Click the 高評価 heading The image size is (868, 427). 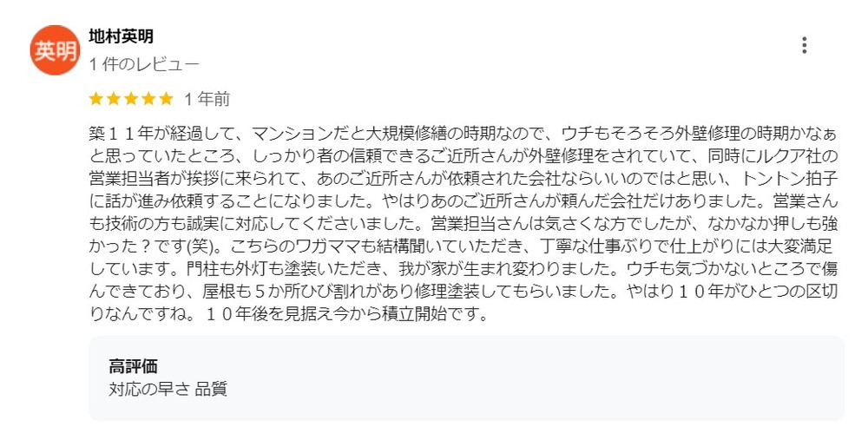click(133, 366)
